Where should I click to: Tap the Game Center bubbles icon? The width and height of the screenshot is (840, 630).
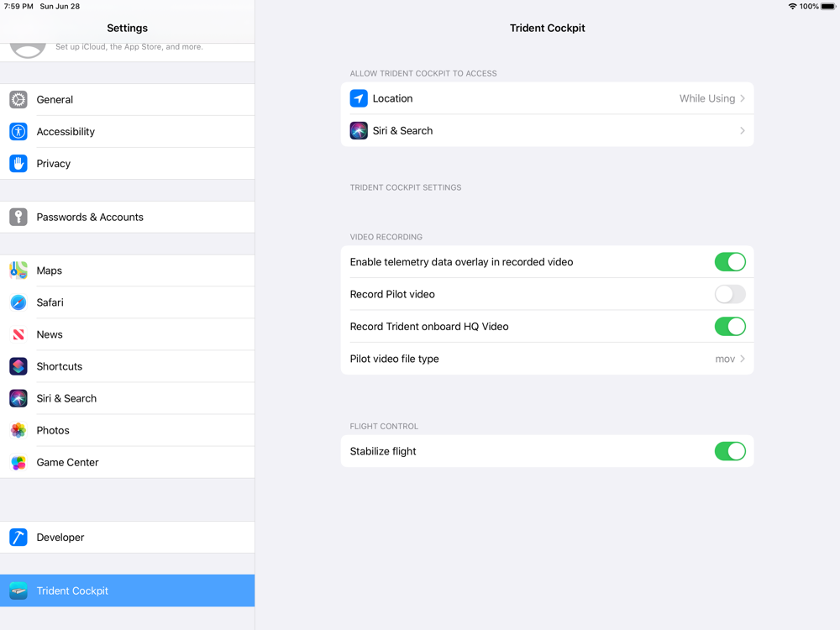pyautogui.click(x=18, y=462)
